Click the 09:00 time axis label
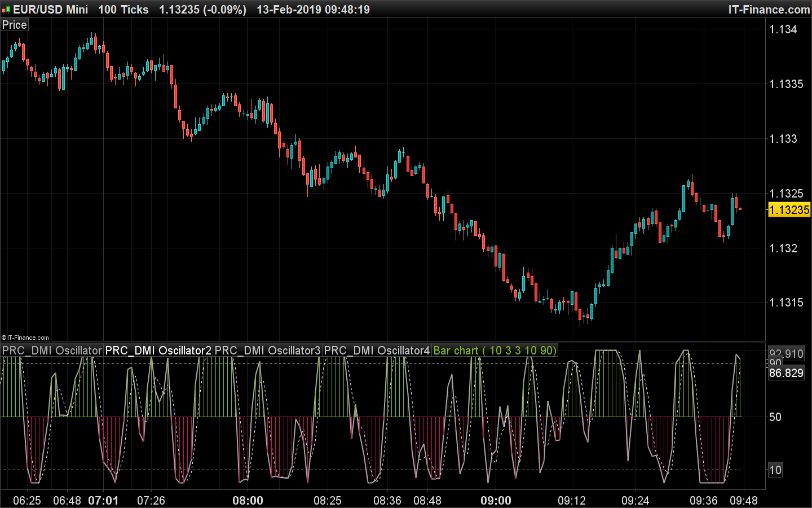This screenshot has width=812, height=508. [x=496, y=501]
